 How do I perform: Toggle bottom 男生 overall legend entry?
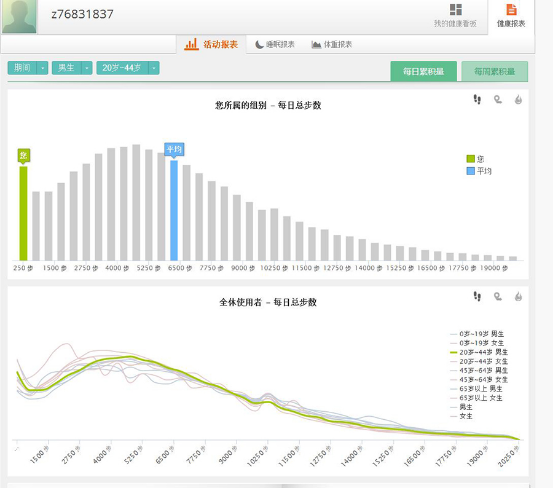click(x=461, y=407)
